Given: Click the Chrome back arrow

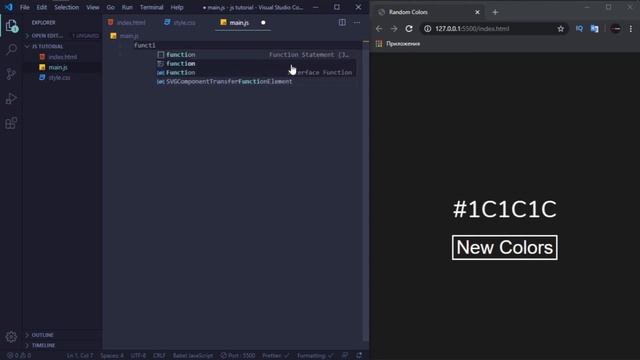Looking at the screenshot, I should [x=379, y=29].
